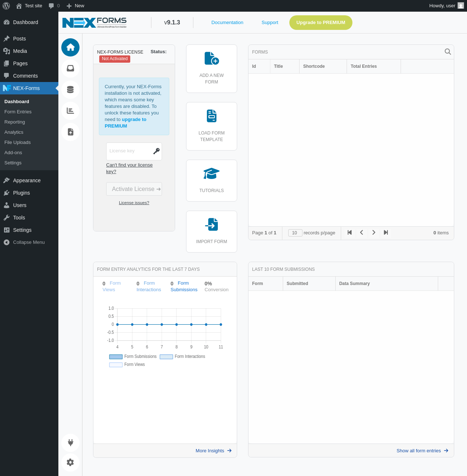Click the Submitted column header

[x=309, y=284]
